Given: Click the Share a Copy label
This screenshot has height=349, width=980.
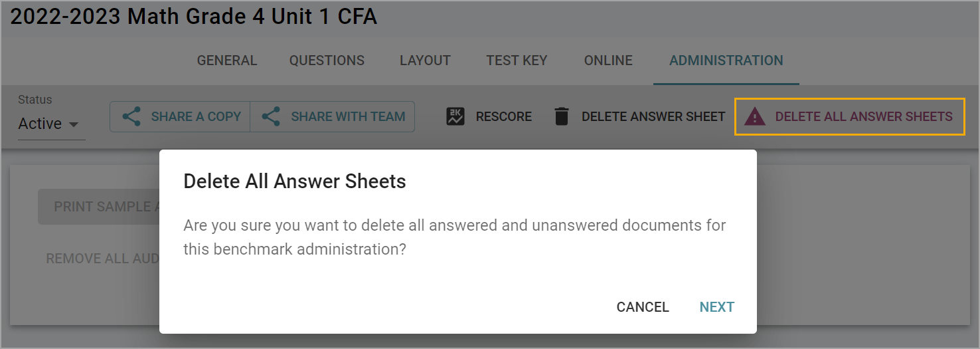Looking at the screenshot, I should (x=196, y=117).
